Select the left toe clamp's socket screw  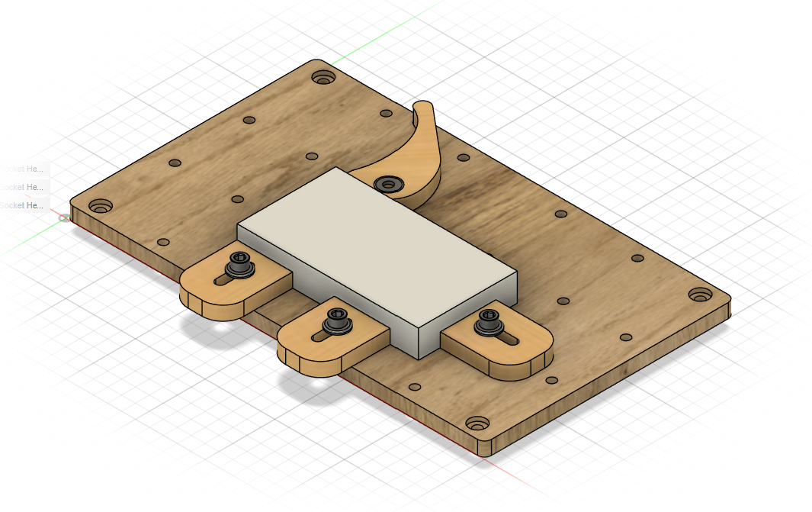tap(242, 264)
